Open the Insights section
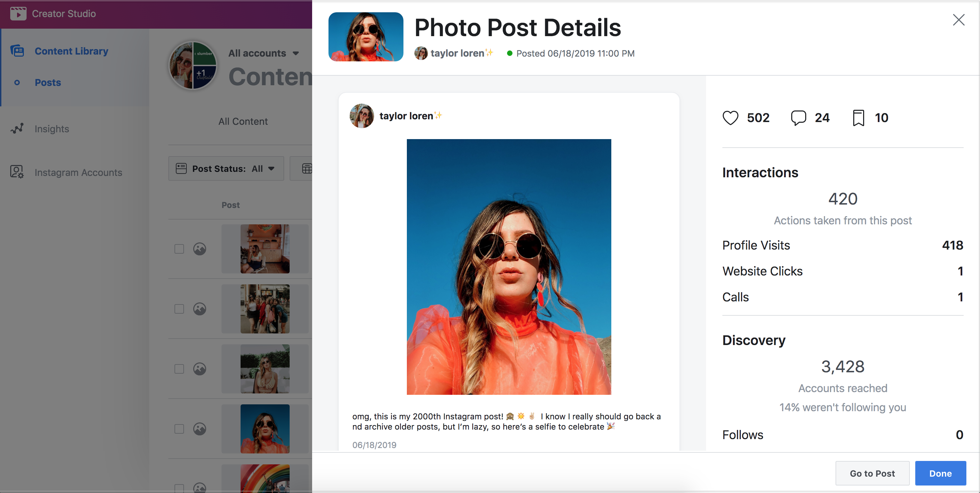Screen dimensions: 980x493 [52, 129]
